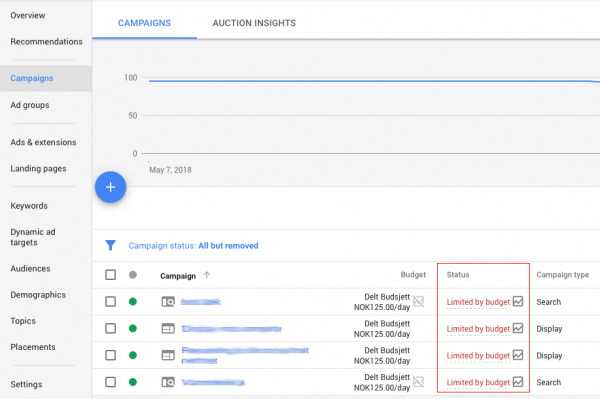The image size is (600, 399).
Task: Click Limited by budget in fourth row
Action: 478,382
